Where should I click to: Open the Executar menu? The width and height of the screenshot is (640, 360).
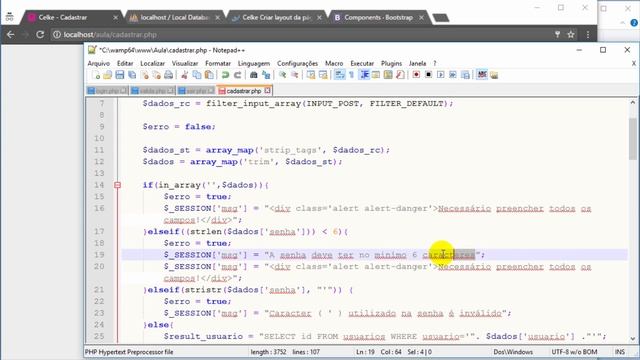pyautogui.click(x=362, y=63)
